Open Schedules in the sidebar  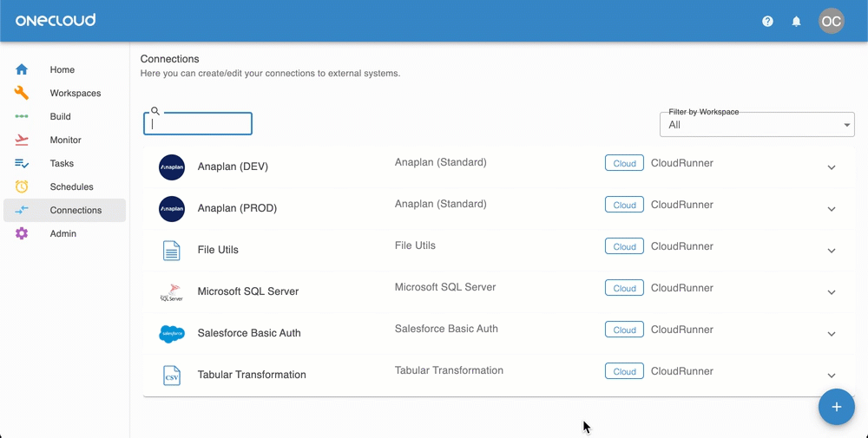pos(65,186)
